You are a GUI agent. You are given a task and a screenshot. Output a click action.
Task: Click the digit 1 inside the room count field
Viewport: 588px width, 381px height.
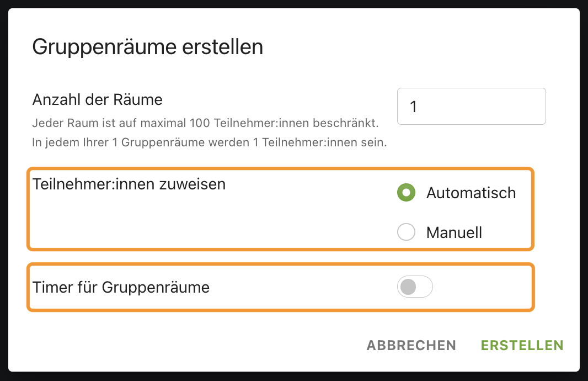pos(413,107)
